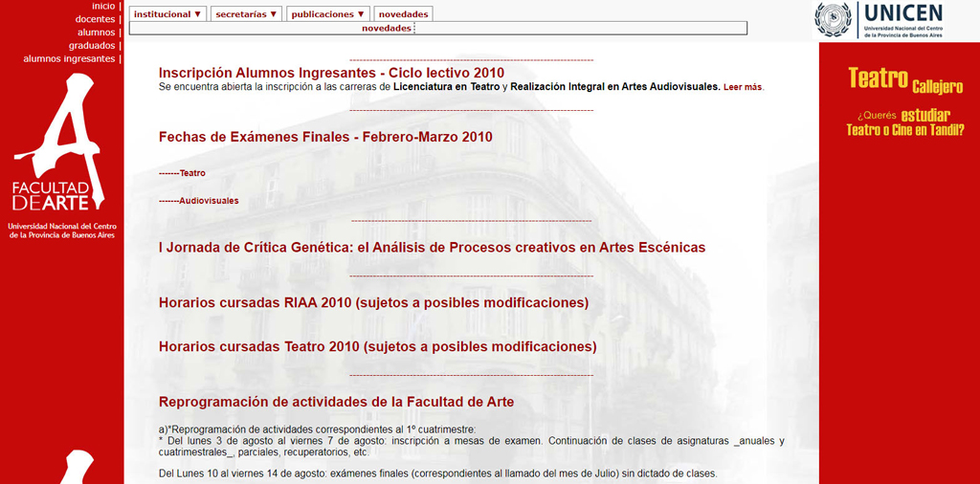Click the UNICEN university logo
This screenshot has height=484, width=980.
pyautogui.click(x=880, y=20)
